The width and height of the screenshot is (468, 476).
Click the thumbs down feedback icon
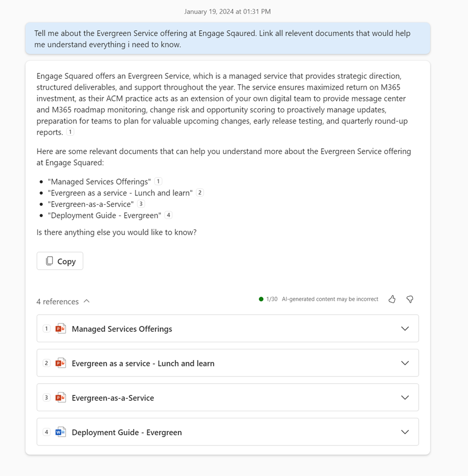(x=409, y=299)
